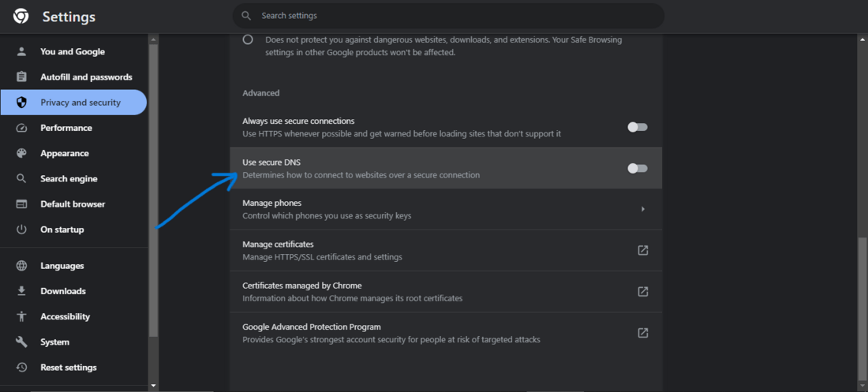The width and height of the screenshot is (868, 392).
Task: Click the Languages globe icon
Action: coord(22,266)
